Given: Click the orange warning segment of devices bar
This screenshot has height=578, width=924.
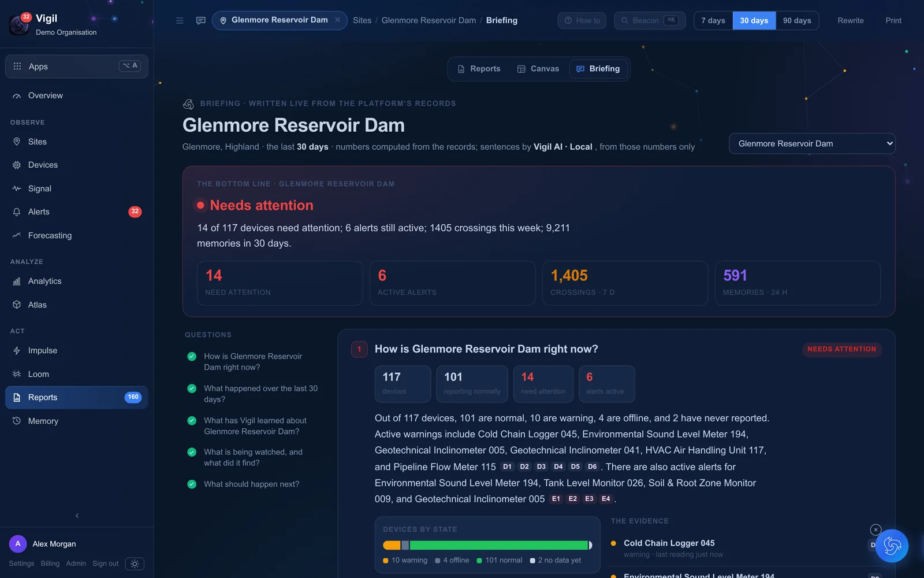Looking at the screenshot, I should [x=392, y=545].
